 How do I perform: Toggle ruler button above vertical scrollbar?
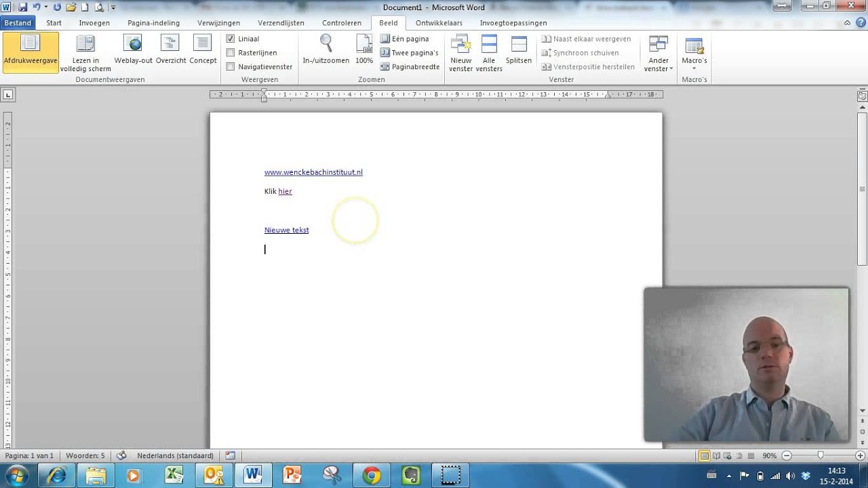(x=862, y=97)
